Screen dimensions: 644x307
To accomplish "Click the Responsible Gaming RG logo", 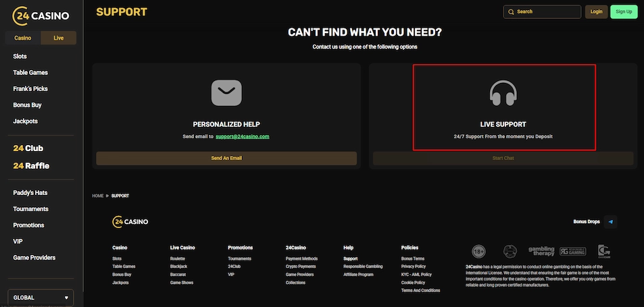I will (572, 251).
